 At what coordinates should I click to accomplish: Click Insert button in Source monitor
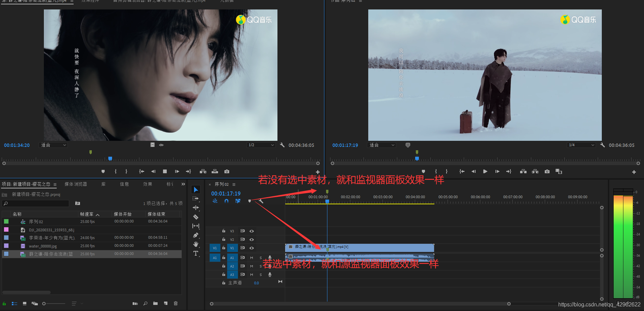pos(203,172)
